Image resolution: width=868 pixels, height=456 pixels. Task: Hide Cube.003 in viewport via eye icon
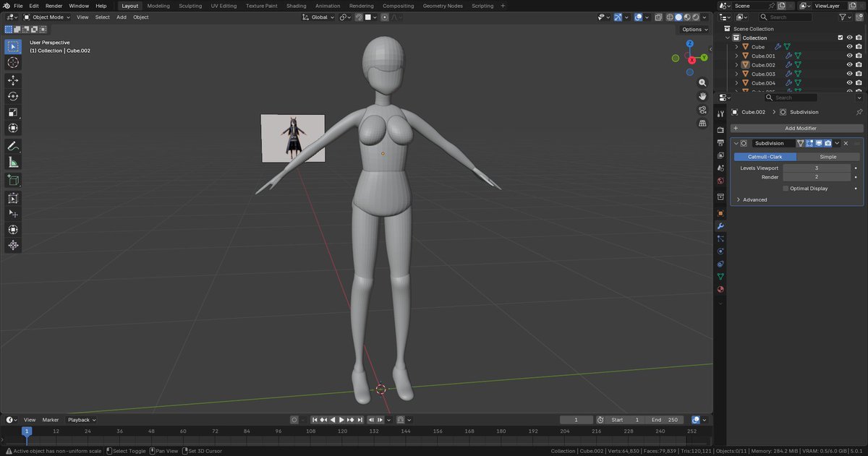tap(849, 74)
